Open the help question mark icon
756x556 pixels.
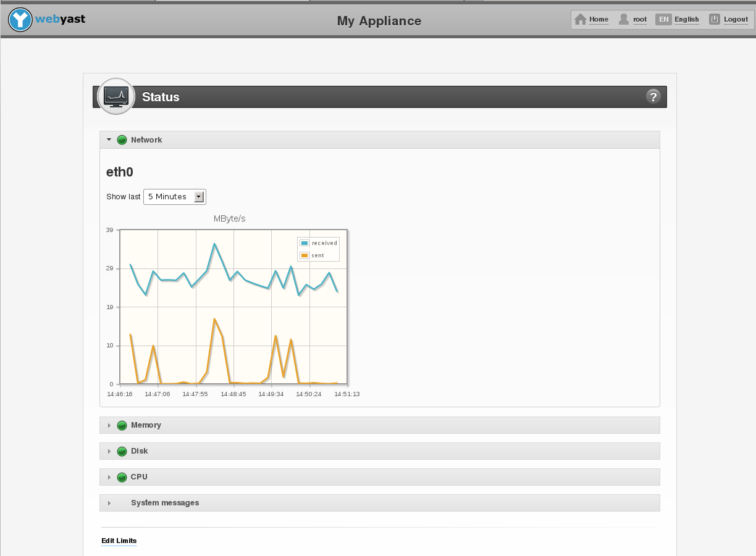pos(653,96)
